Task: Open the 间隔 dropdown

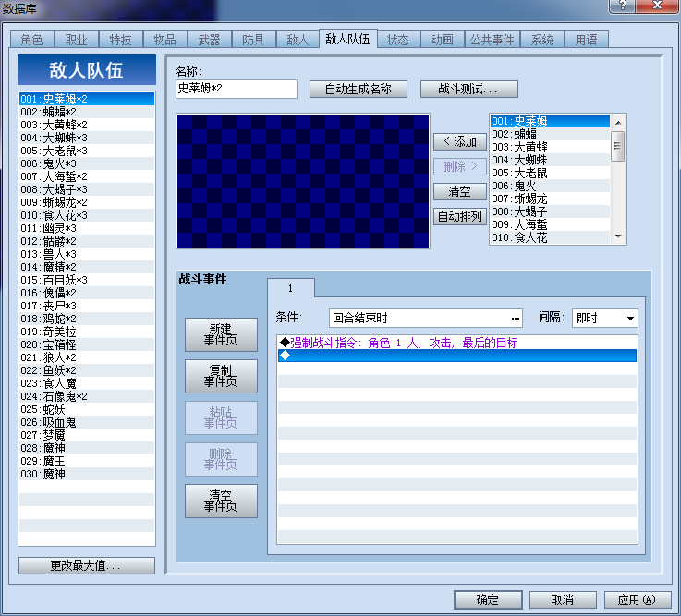Action: pos(604,319)
